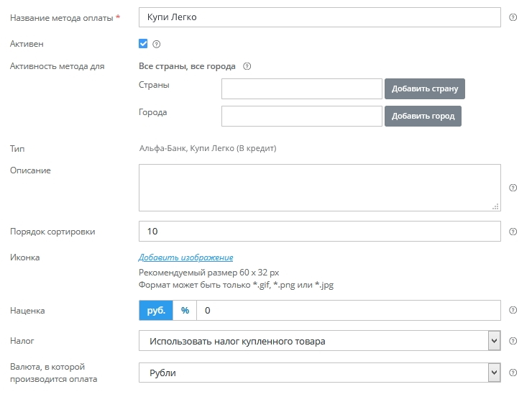Click help icon next to Активен checkbox
Screen dimensions: 532x397
(x=157, y=45)
